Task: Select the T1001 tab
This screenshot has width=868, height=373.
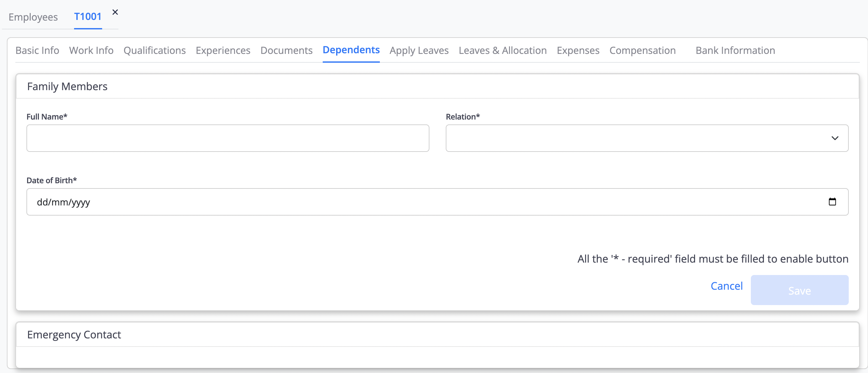Action: pos(87,17)
